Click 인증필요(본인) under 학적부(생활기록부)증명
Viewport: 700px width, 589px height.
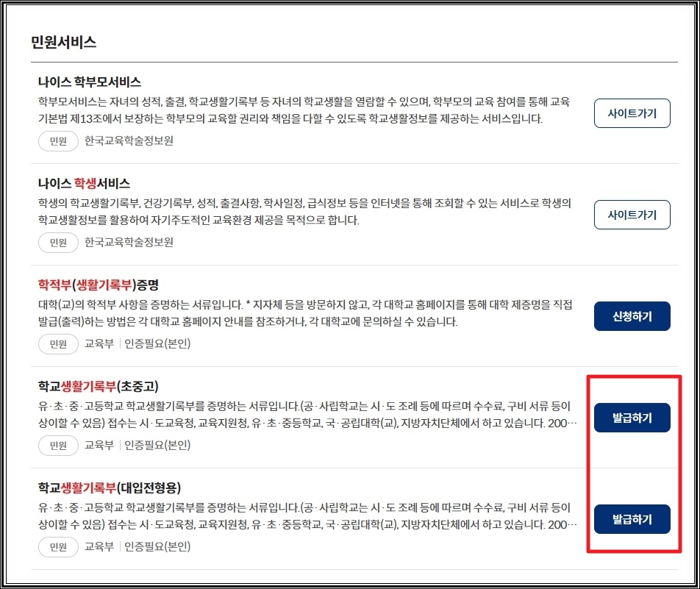pyautogui.click(x=157, y=343)
